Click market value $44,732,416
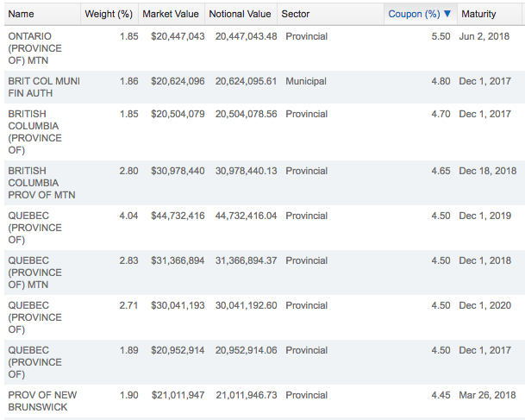This screenshot has width=525, height=420. point(178,216)
